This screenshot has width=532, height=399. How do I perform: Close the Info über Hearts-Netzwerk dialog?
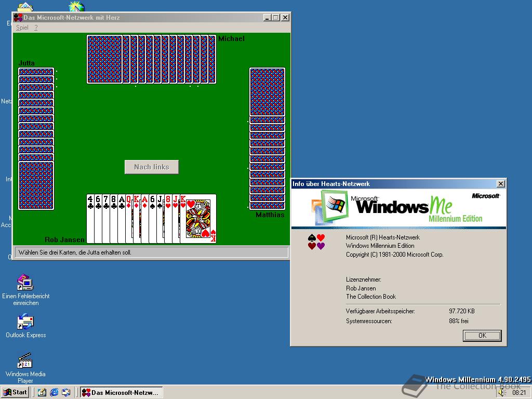pyautogui.click(x=500, y=183)
